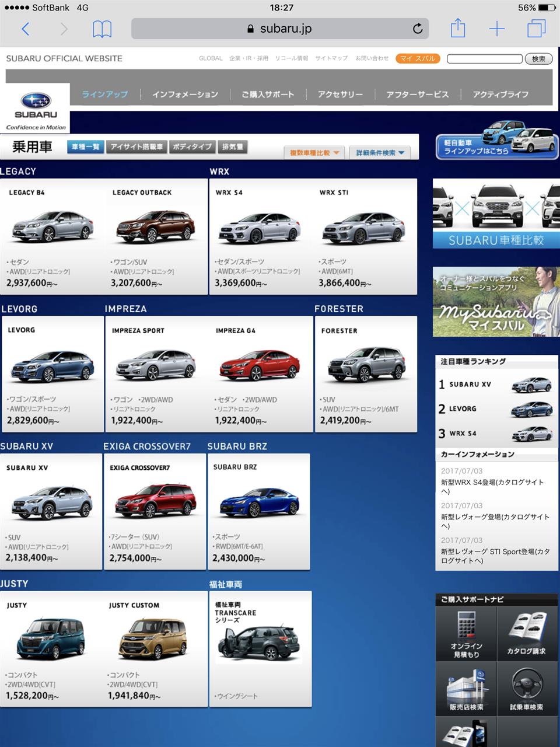Screen dimensions: 560x747
Task: Open the ご購入サポート menu tab
Action: coord(268,94)
